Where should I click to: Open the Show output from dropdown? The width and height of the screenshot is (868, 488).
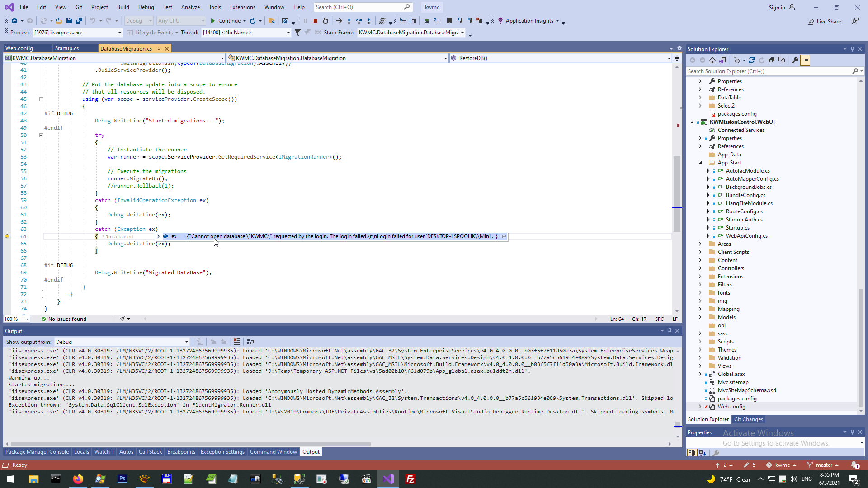coord(186,342)
